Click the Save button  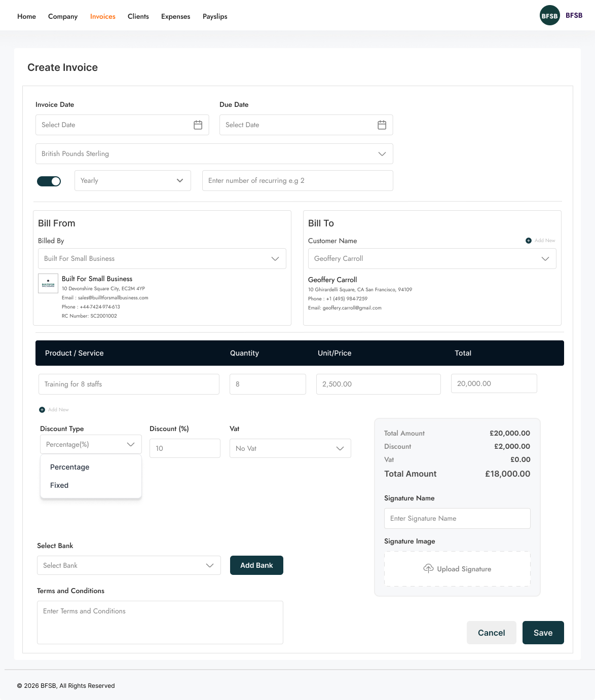pos(543,633)
